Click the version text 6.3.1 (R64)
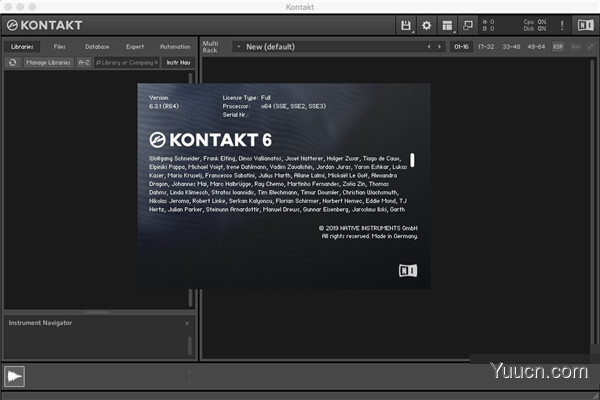 [164, 106]
